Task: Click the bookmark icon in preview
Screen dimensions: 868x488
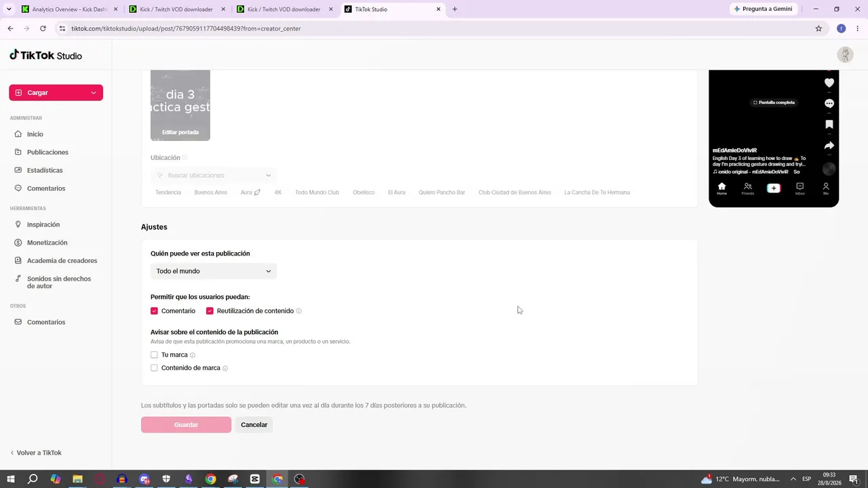Action: [829, 125]
